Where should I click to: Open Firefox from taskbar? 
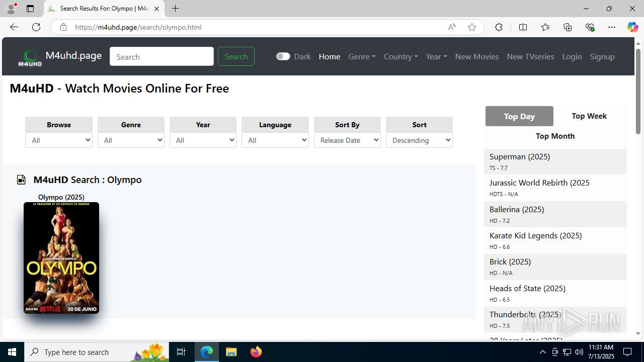point(256,352)
